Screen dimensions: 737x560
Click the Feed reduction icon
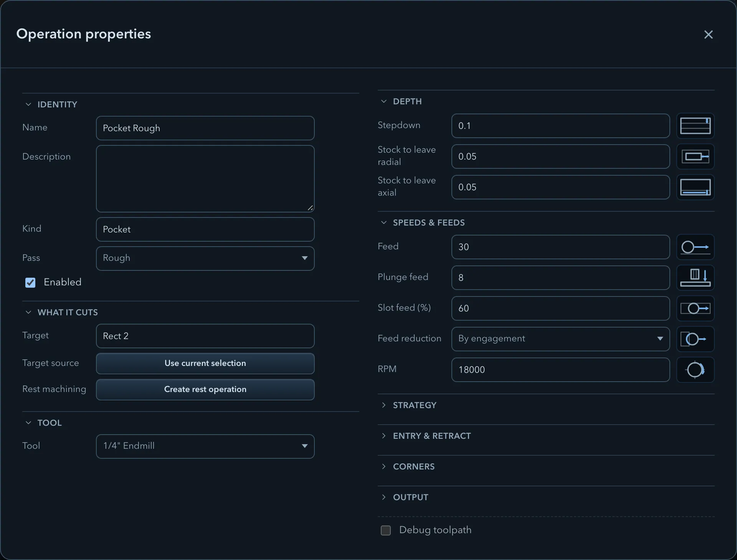pos(695,339)
